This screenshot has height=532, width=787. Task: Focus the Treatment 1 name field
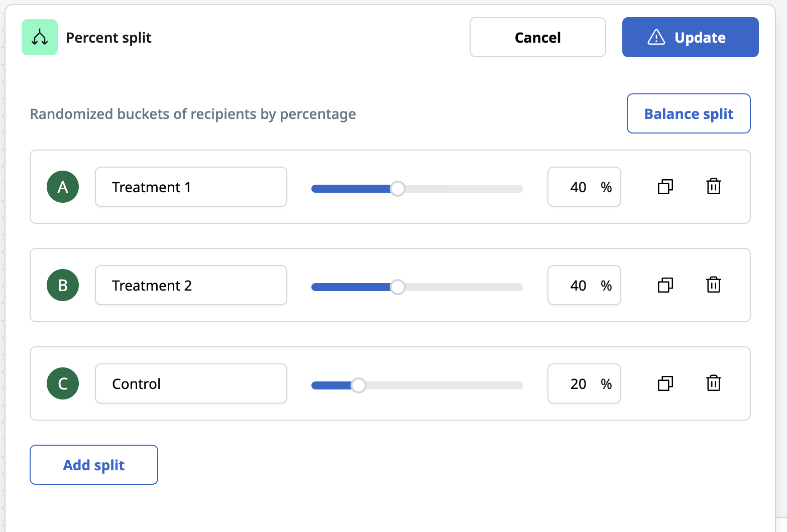pyautogui.click(x=191, y=187)
